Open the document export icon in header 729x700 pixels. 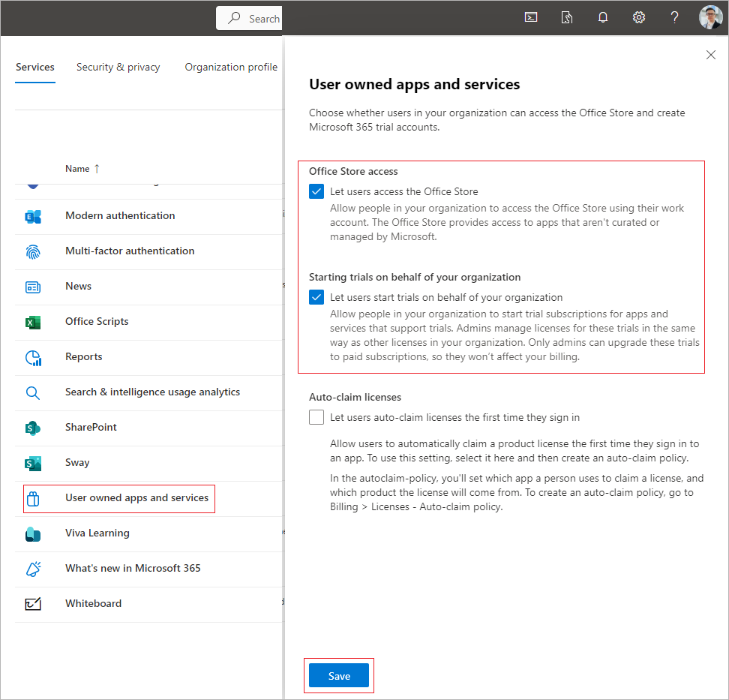click(x=567, y=18)
